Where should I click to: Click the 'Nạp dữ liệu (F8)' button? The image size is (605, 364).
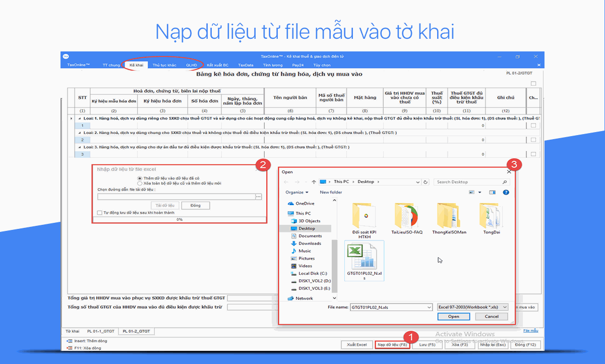tap(392, 345)
